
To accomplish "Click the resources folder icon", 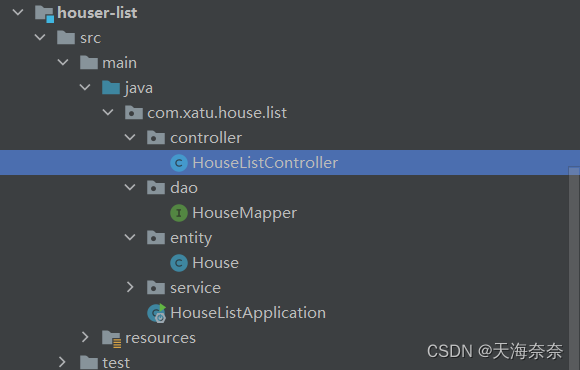I will 111,339.
